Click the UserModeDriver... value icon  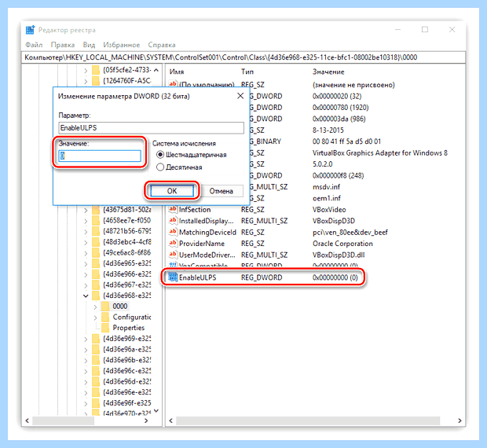click(173, 255)
